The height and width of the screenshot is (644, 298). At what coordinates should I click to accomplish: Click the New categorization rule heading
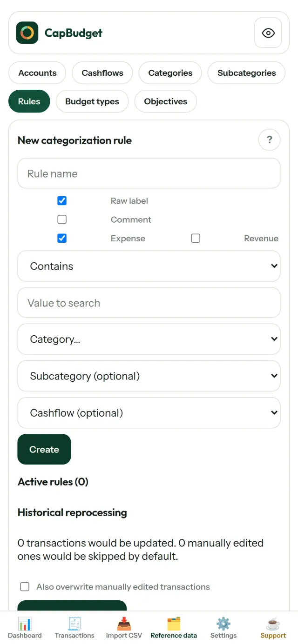coord(74,140)
